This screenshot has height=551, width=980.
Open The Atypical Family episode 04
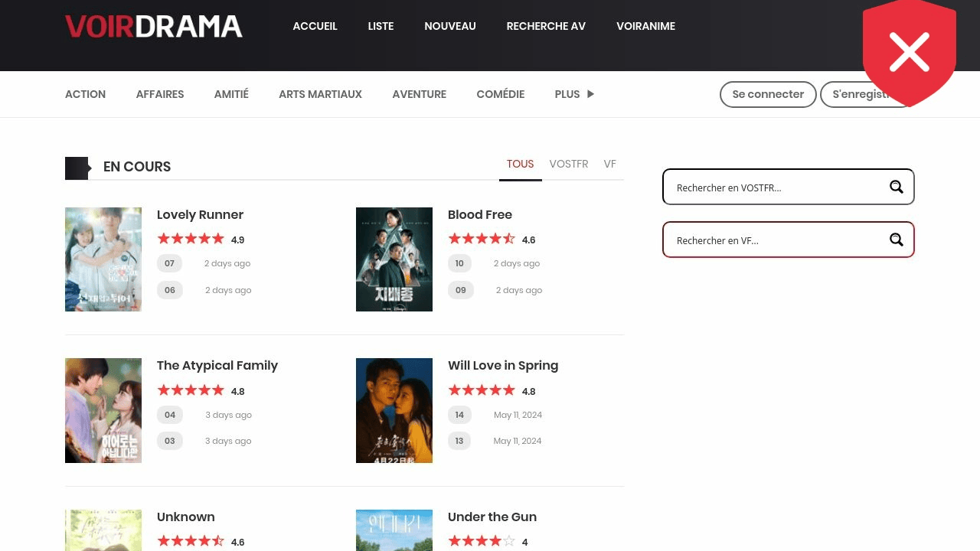tap(169, 415)
